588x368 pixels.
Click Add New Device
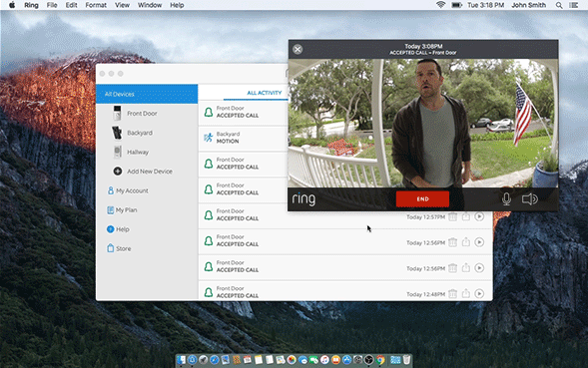(x=150, y=172)
